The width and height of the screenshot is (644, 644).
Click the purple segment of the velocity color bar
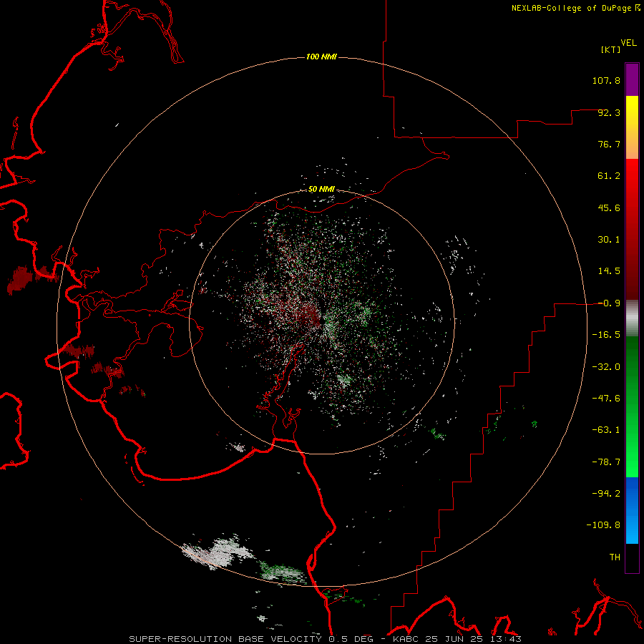point(632,79)
